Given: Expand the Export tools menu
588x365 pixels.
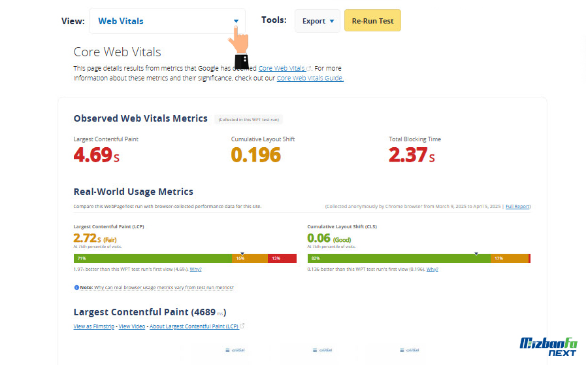Looking at the screenshot, I should point(318,21).
